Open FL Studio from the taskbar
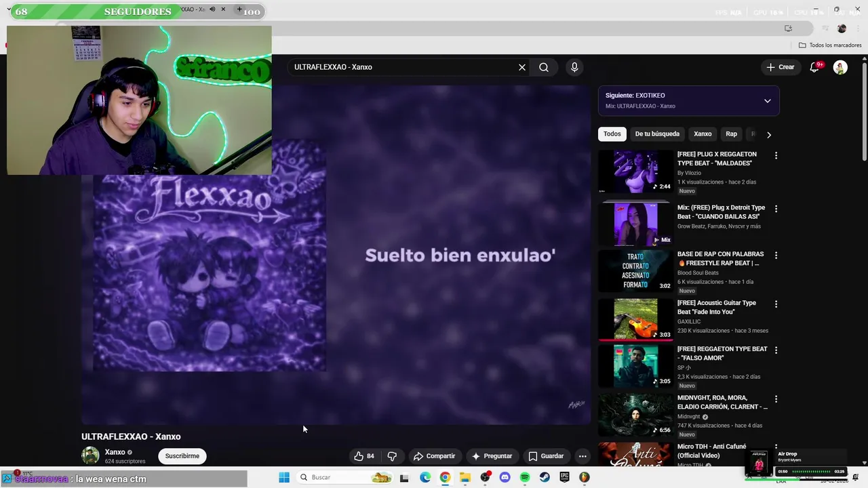This screenshot has height=488, width=868. pos(585,478)
